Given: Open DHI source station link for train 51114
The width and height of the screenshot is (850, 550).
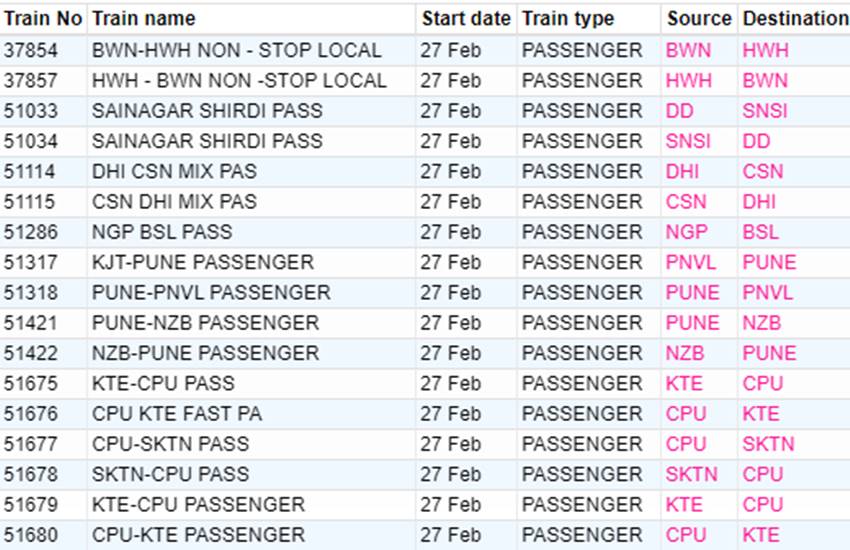Looking at the screenshot, I should pyautogui.click(x=682, y=172).
